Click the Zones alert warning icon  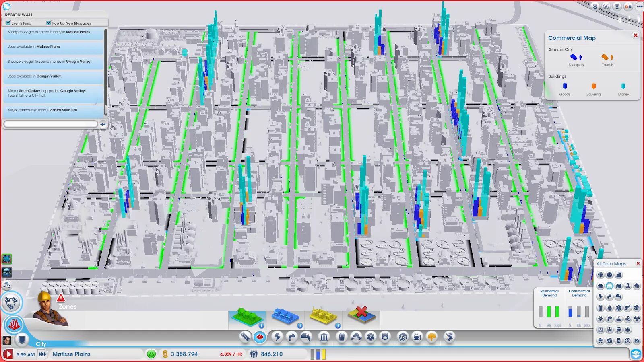[x=61, y=298]
